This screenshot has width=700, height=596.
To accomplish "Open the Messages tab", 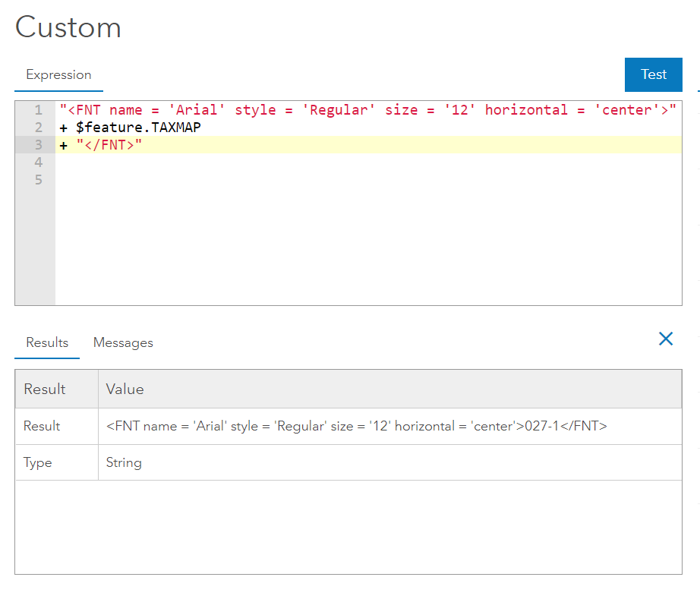I will click(x=123, y=342).
